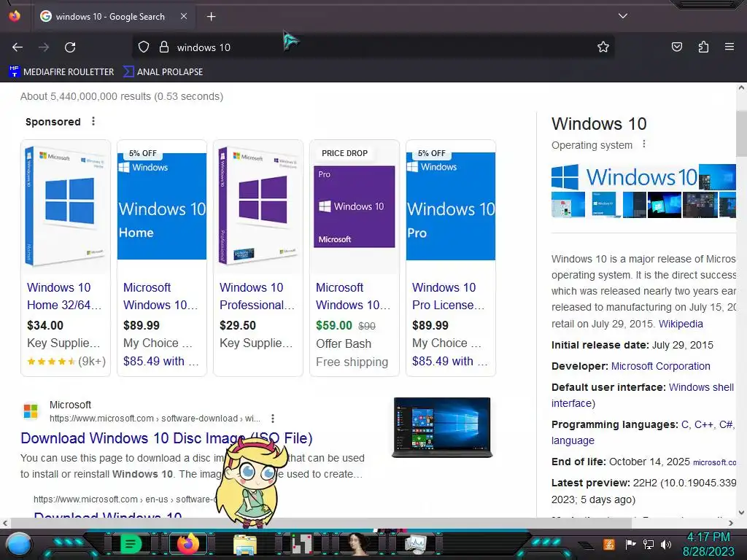This screenshot has height=560, width=747.
Task: Click the Microsoft favicon in search result
Action: pos(31,411)
